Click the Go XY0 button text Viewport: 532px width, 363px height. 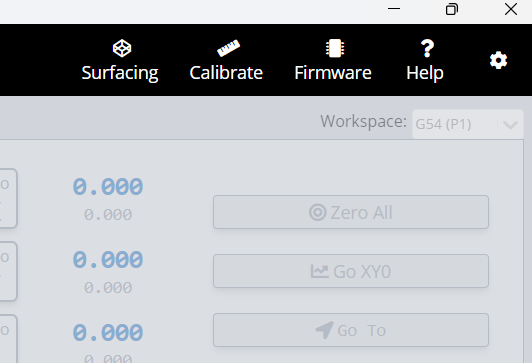tap(362, 272)
